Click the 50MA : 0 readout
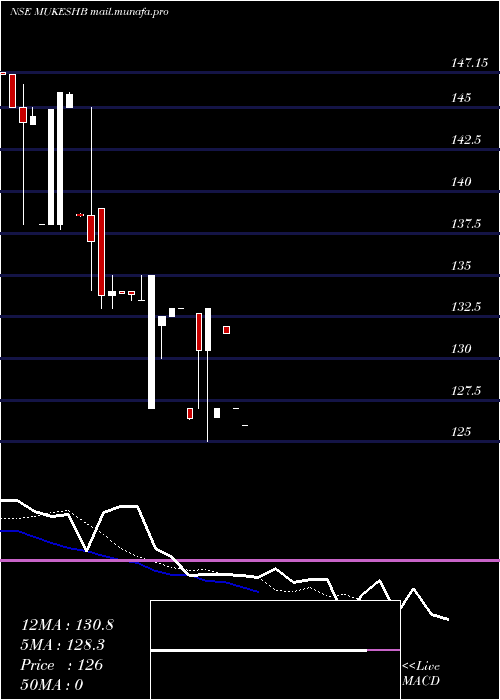The image size is (500, 700). click(52, 685)
